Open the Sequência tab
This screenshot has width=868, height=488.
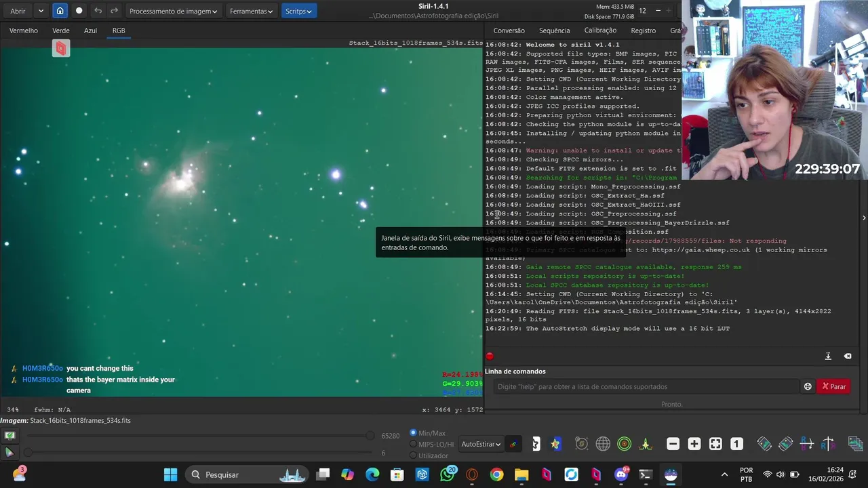(555, 30)
